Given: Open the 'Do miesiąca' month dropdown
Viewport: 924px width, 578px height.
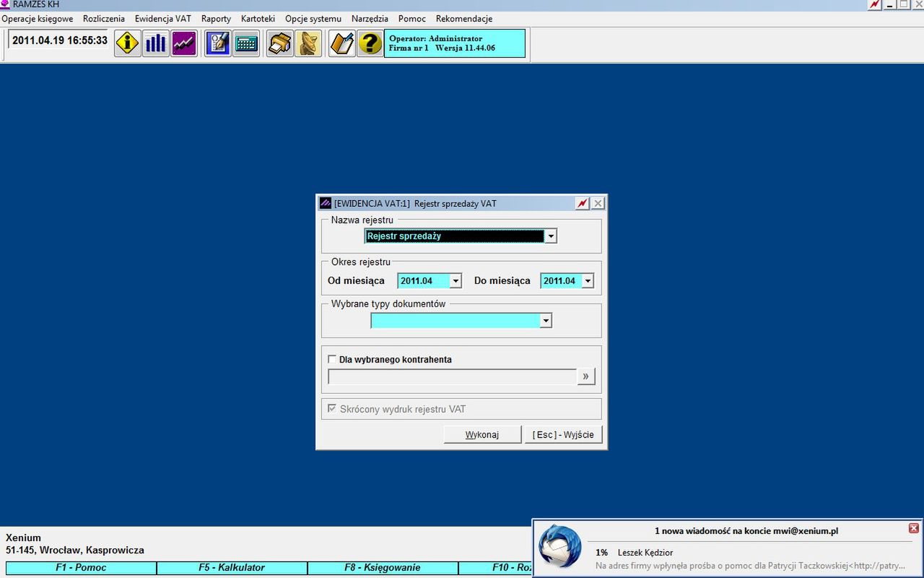Looking at the screenshot, I should [x=588, y=281].
